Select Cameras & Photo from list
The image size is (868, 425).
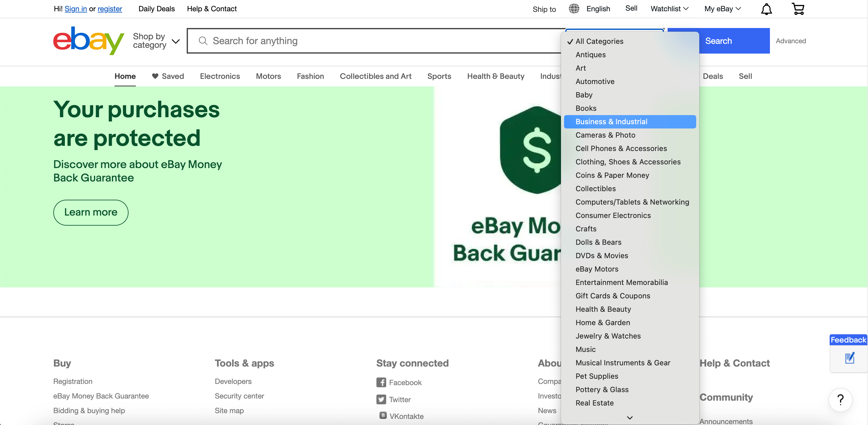click(605, 135)
